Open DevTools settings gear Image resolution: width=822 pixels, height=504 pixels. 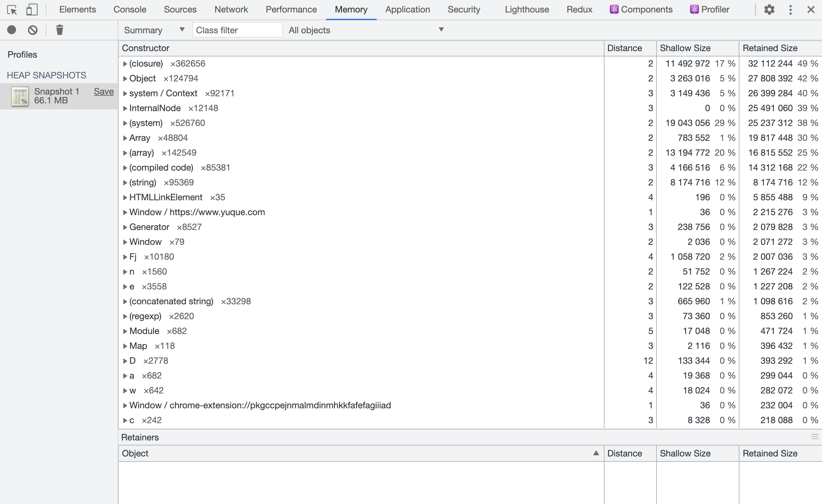point(769,10)
